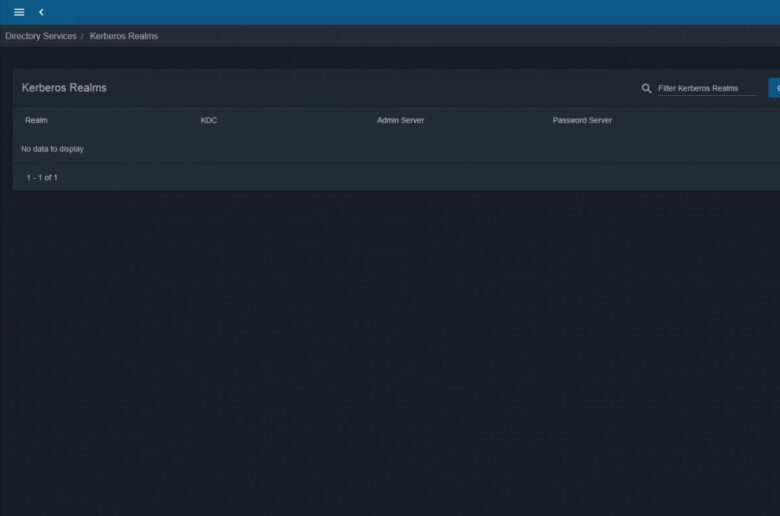Sort by the Password Server column
The image size is (780, 516).
pyautogui.click(x=582, y=120)
